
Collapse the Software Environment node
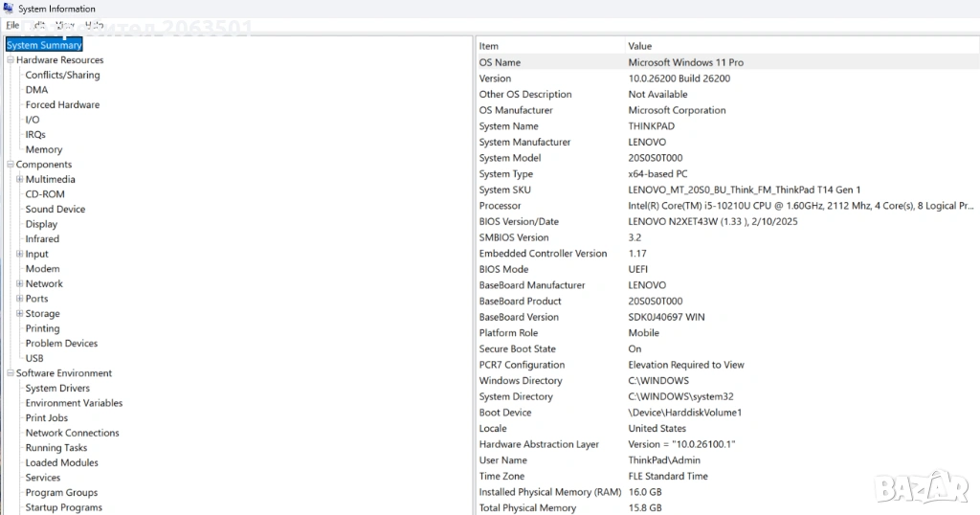click(x=10, y=373)
